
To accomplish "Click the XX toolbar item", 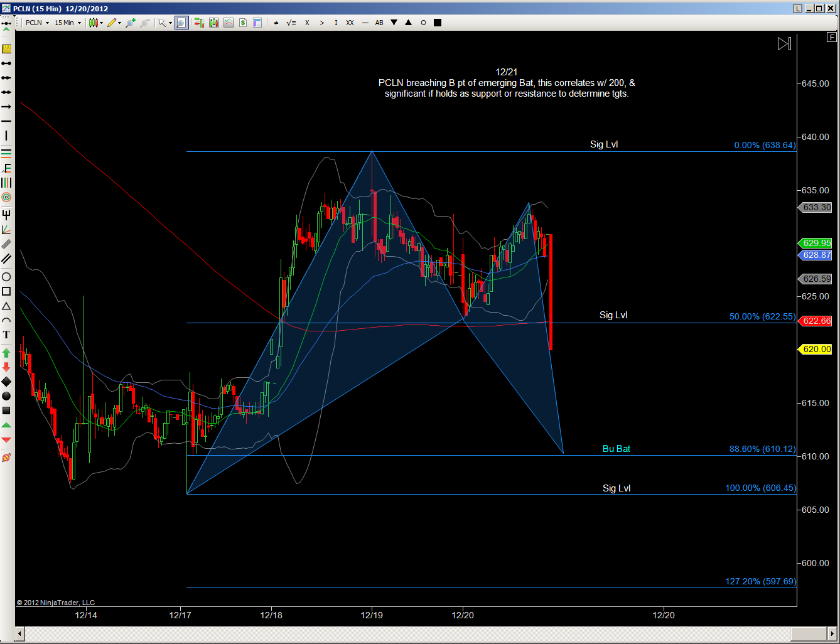I will (x=350, y=23).
